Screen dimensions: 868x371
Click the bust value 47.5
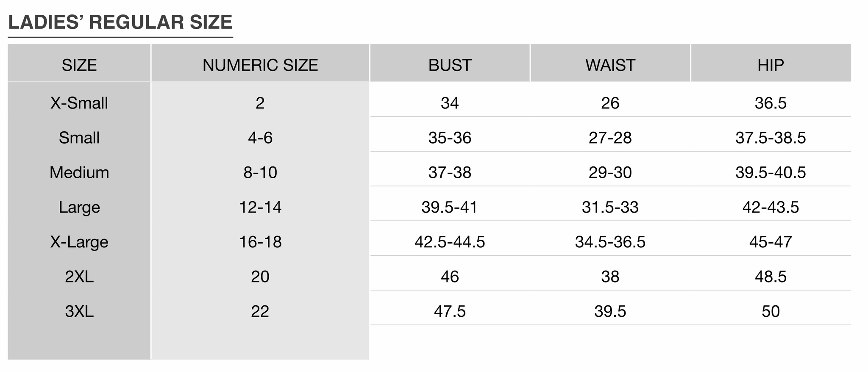pos(450,311)
